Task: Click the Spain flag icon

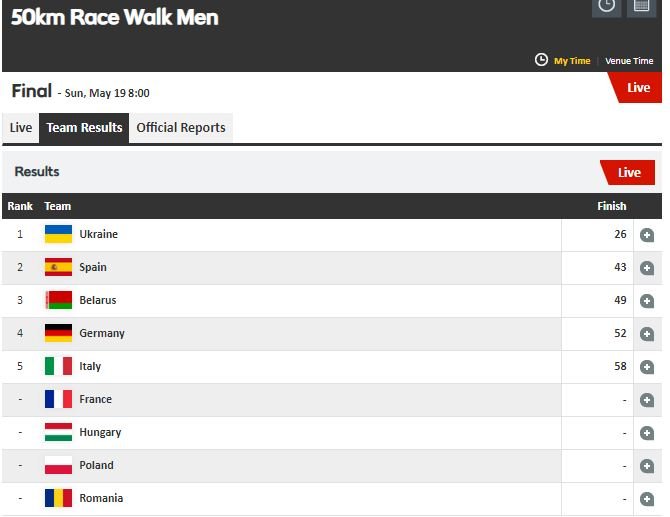Action: [58, 267]
